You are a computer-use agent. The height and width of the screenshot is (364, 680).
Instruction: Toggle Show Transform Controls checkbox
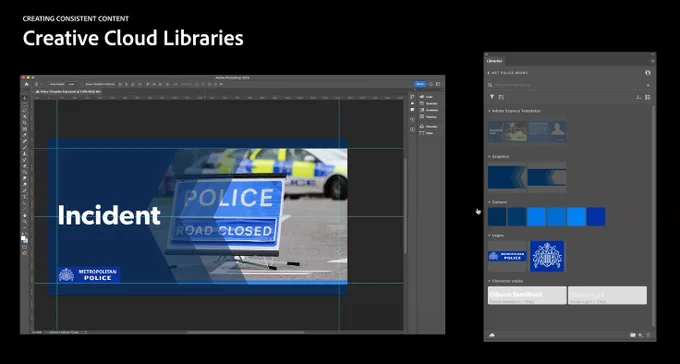[x=85, y=84]
